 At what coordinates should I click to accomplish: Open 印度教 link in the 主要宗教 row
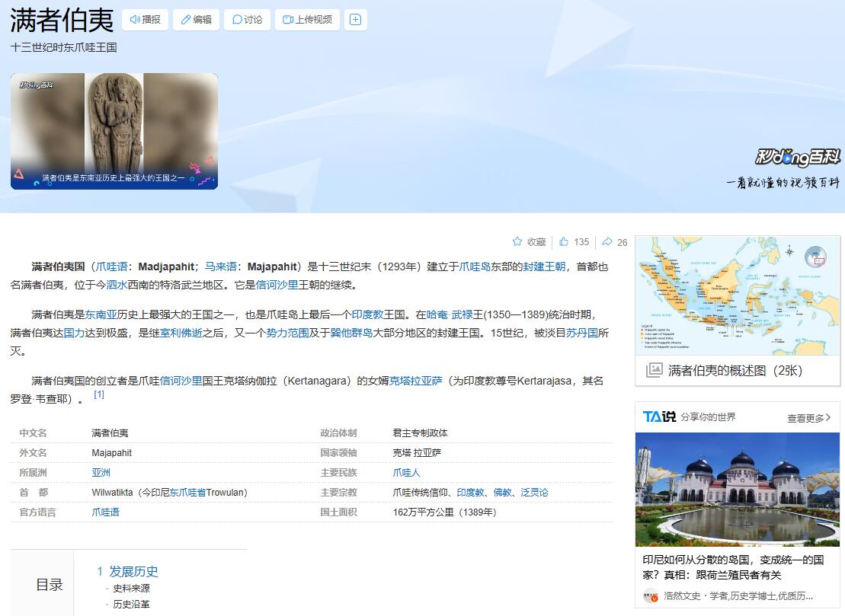pos(470,492)
